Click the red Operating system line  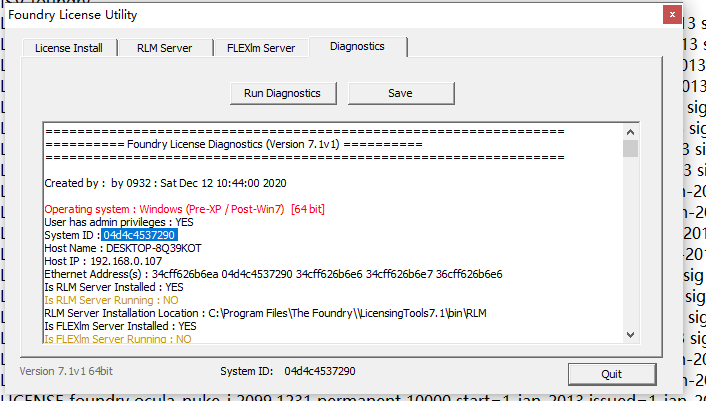pyautogui.click(x=185, y=209)
